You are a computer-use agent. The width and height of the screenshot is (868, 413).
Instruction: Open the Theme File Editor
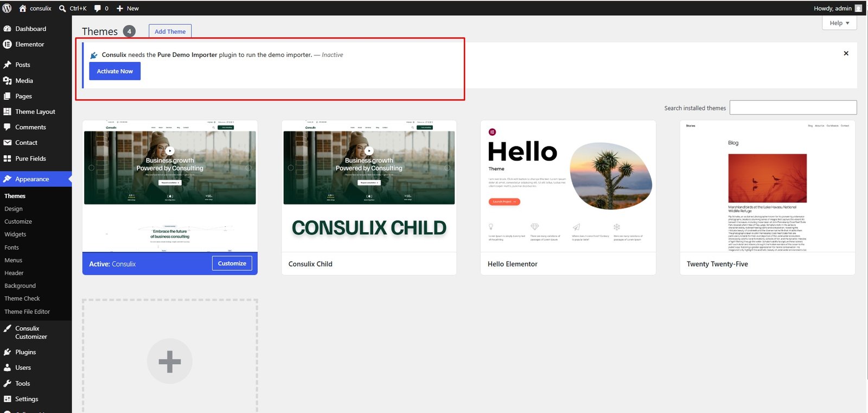click(x=27, y=312)
